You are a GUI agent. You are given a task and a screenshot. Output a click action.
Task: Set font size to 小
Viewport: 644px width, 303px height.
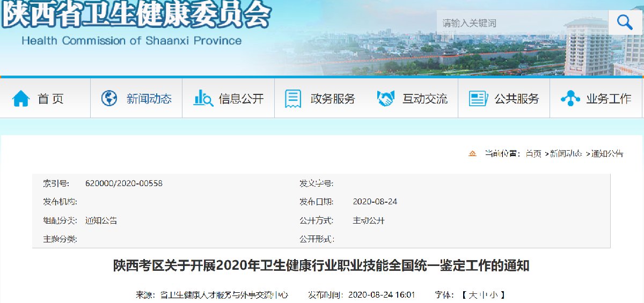[x=493, y=295]
